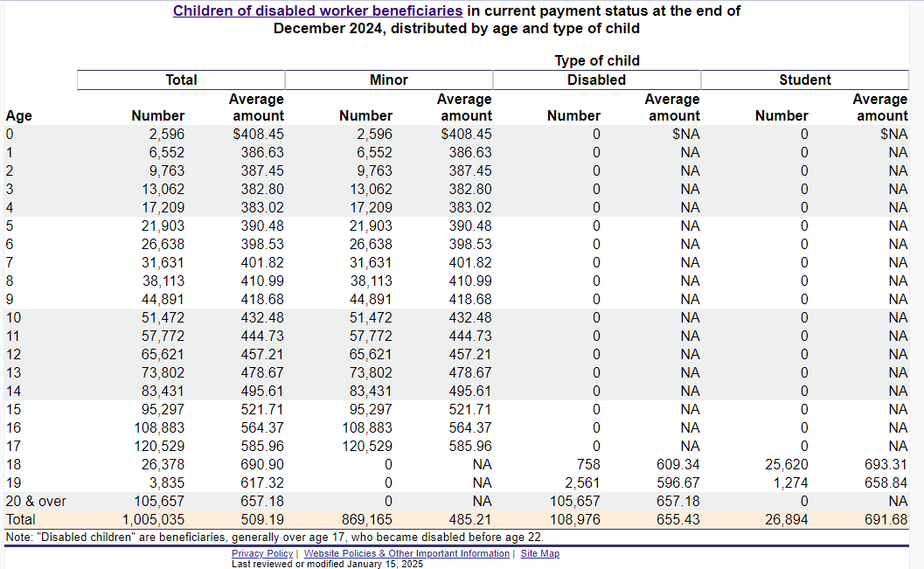Click the Disabled children note text
The width and height of the screenshot is (924, 569).
[x=274, y=538]
